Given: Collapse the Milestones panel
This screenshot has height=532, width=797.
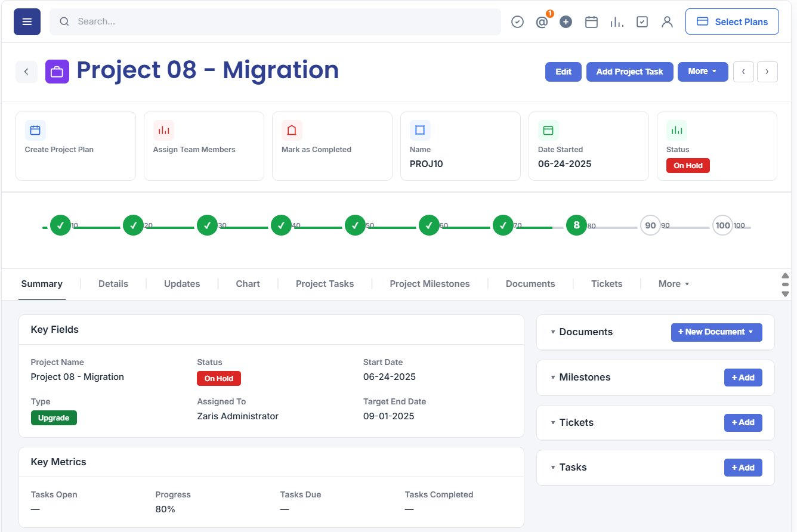Looking at the screenshot, I should [x=553, y=378].
